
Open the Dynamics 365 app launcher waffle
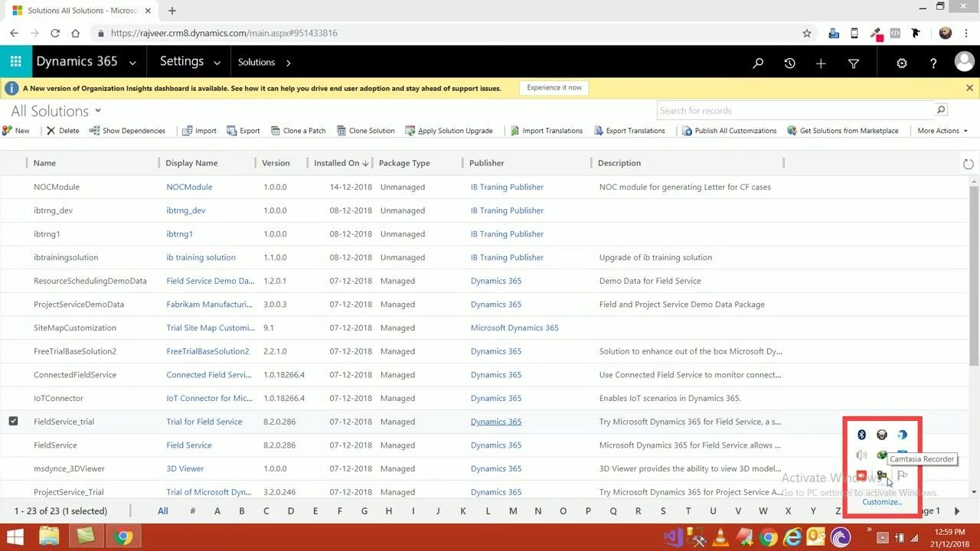15,62
